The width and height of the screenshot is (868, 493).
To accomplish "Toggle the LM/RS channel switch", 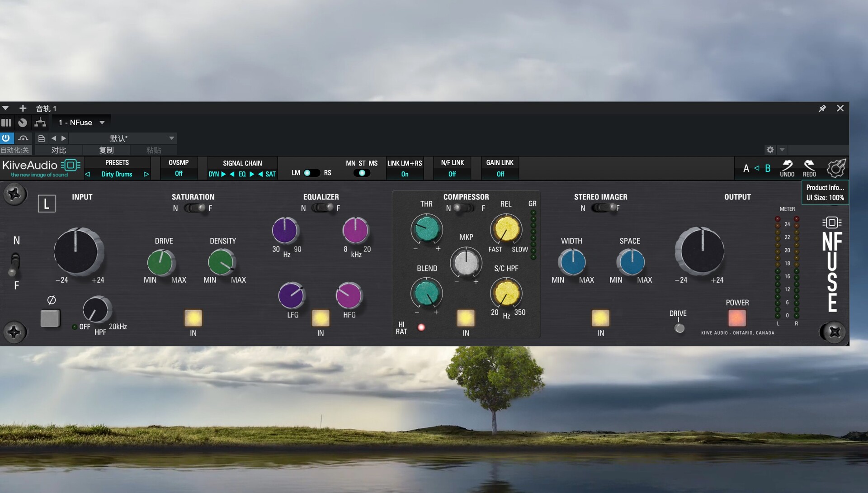I will [311, 173].
